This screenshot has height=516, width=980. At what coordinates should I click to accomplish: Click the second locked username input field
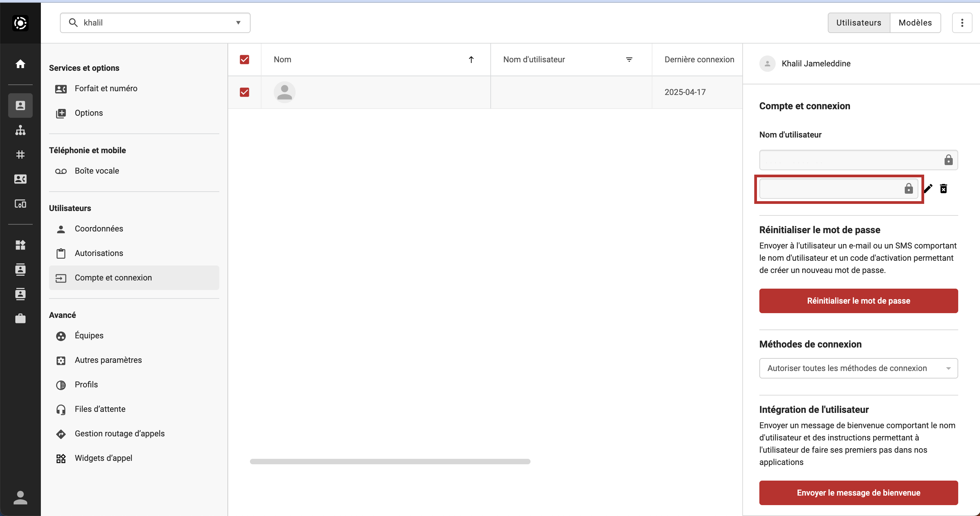tap(838, 189)
